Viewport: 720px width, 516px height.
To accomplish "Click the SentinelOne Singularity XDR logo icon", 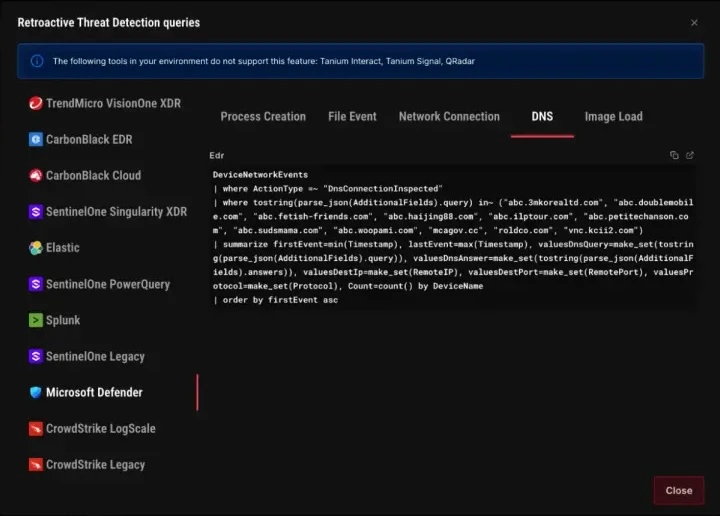I will click(x=35, y=212).
